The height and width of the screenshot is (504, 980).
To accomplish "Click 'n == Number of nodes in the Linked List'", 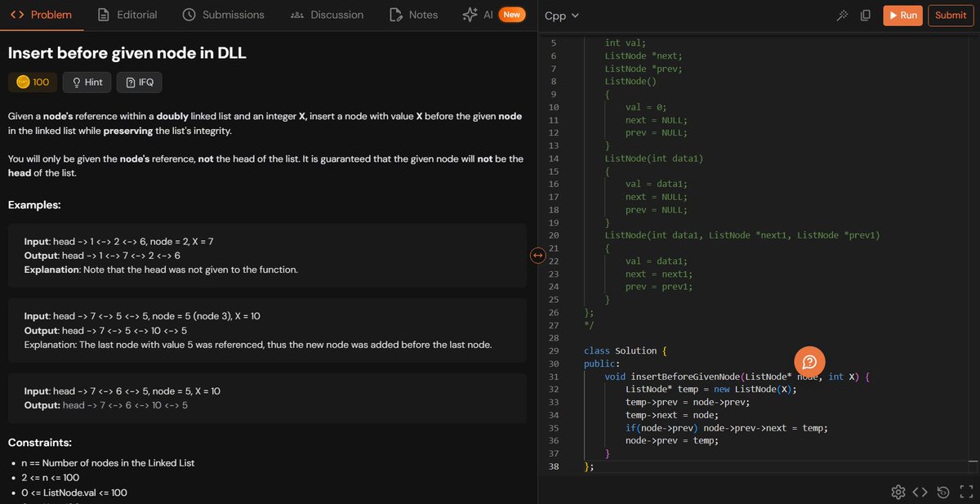I will (x=108, y=463).
